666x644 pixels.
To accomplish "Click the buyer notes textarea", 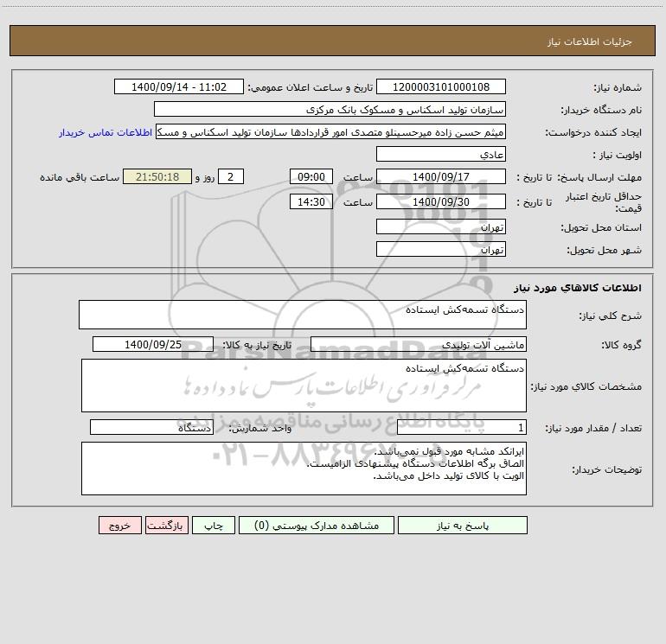I will click(304, 469).
